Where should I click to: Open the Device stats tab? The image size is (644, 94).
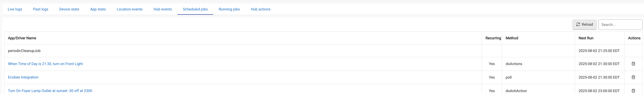point(69,9)
